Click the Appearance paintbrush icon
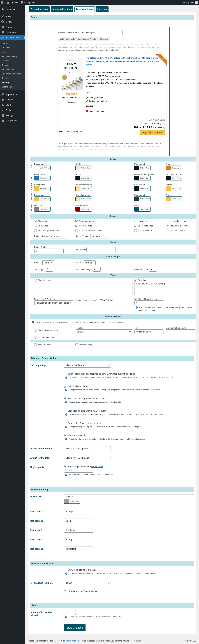 click(x=3, y=95)
